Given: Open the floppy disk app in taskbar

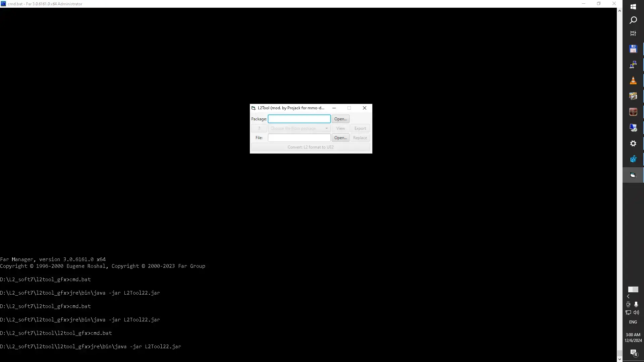Looking at the screenshot, I should click(633, 49).
